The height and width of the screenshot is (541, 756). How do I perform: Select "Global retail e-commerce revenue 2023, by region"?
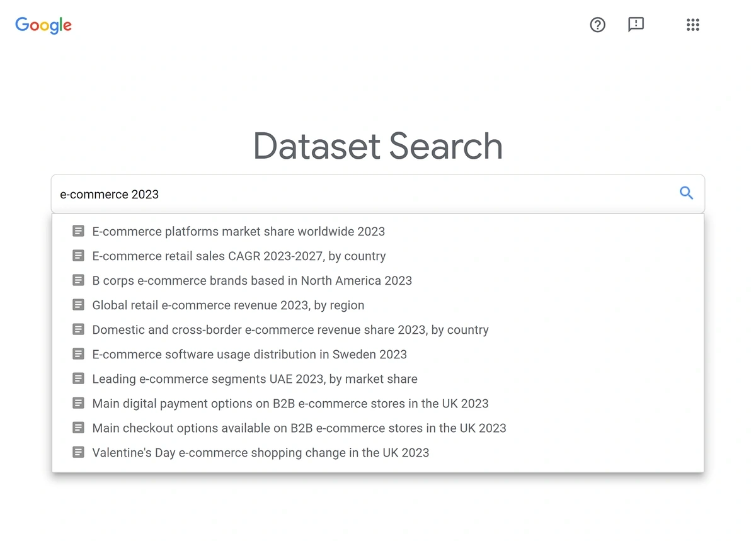coord(378,305)
